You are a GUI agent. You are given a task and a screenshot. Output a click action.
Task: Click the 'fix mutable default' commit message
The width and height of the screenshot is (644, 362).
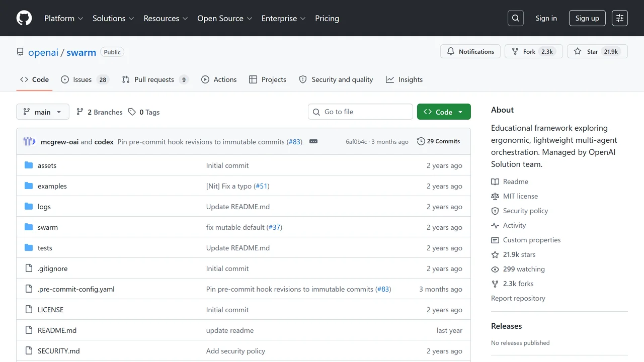(235, 227)
